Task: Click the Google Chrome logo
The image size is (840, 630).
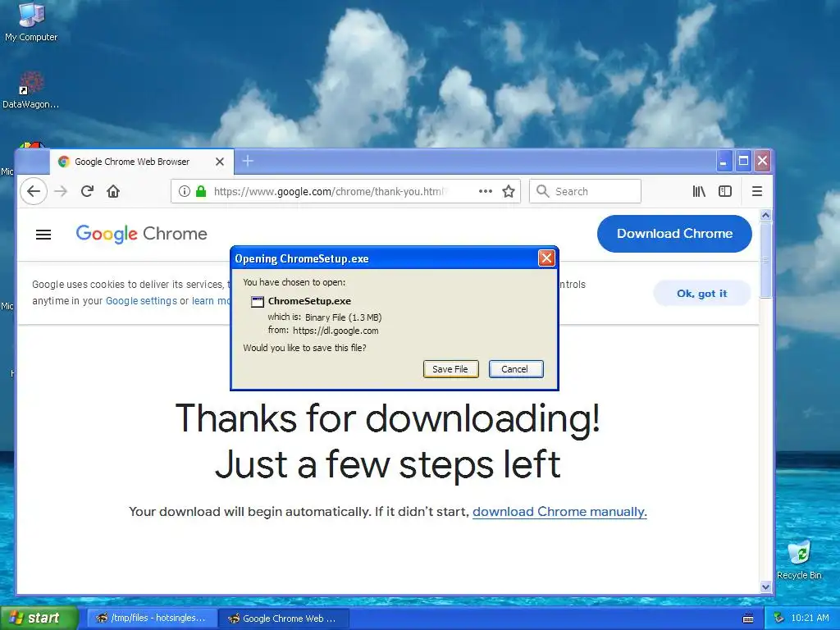Action: tap(141, 234)
